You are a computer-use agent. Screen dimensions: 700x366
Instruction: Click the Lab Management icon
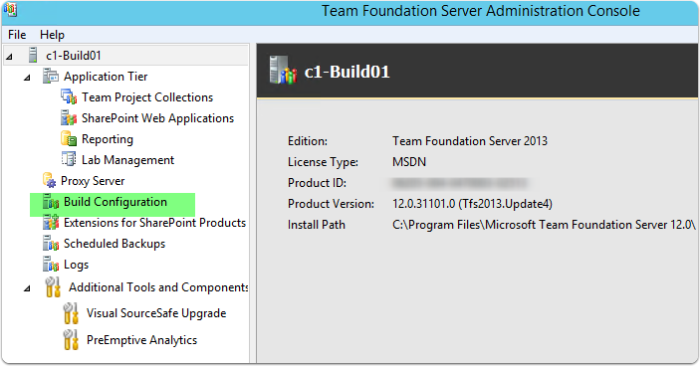pos(69,159)
